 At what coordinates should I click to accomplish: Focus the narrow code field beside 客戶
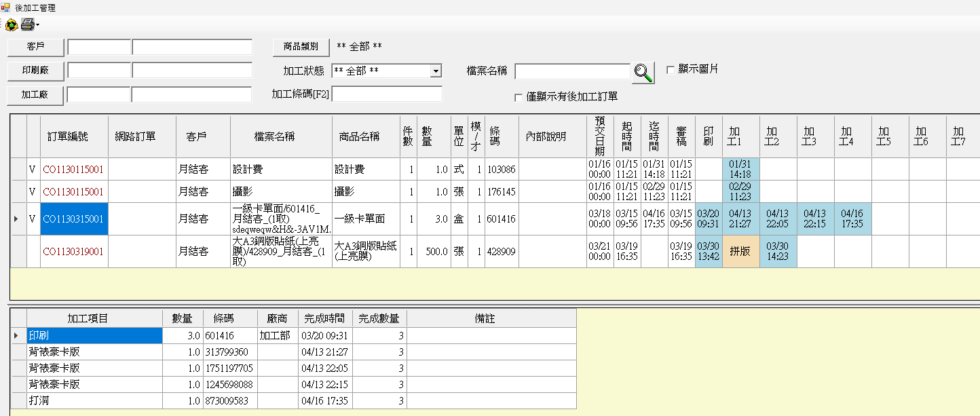pyautogui.click(x=99, y=47)
